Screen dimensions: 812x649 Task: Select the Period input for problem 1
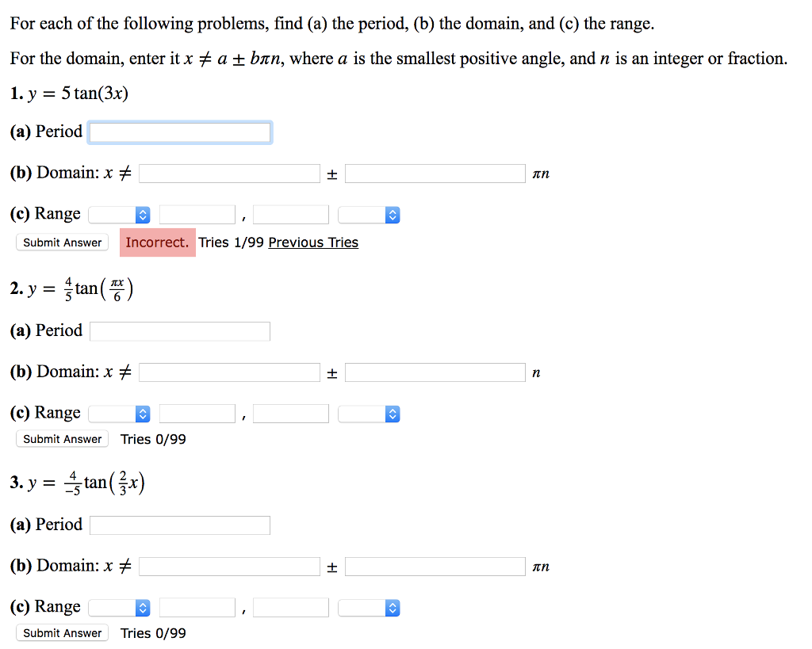pyautogui.click(x=179, y=132)
